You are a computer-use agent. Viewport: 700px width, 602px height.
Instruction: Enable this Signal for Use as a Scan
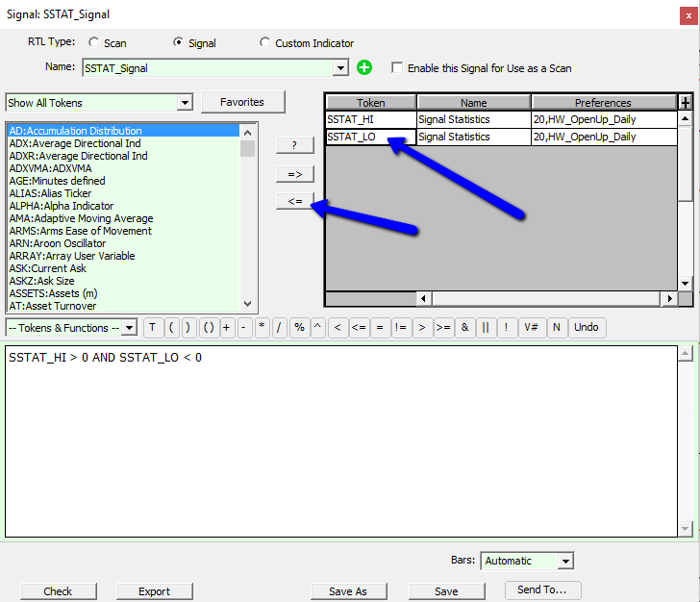[x=397, y=68]
